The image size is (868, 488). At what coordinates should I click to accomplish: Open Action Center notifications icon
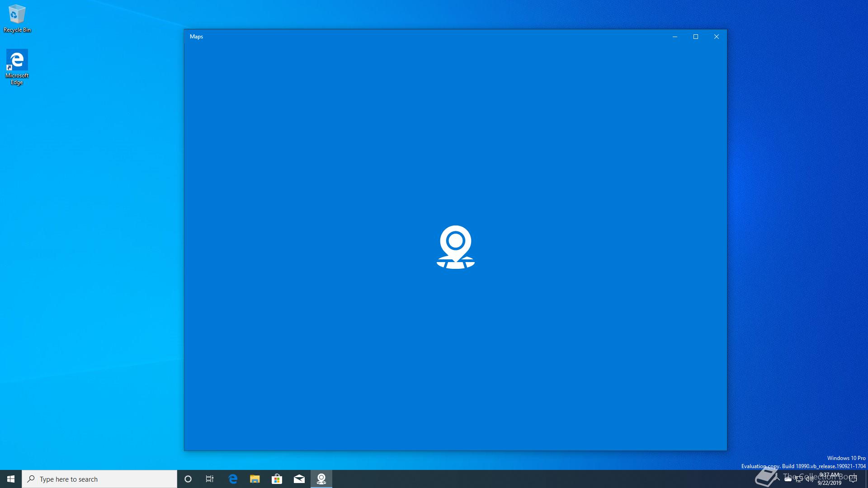(853, 479)
